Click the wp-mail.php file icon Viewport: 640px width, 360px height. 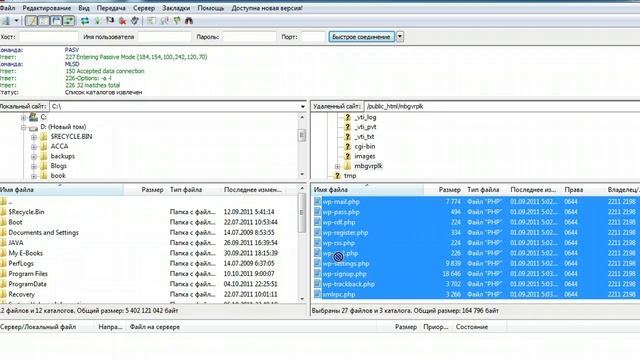click(317, 202)
